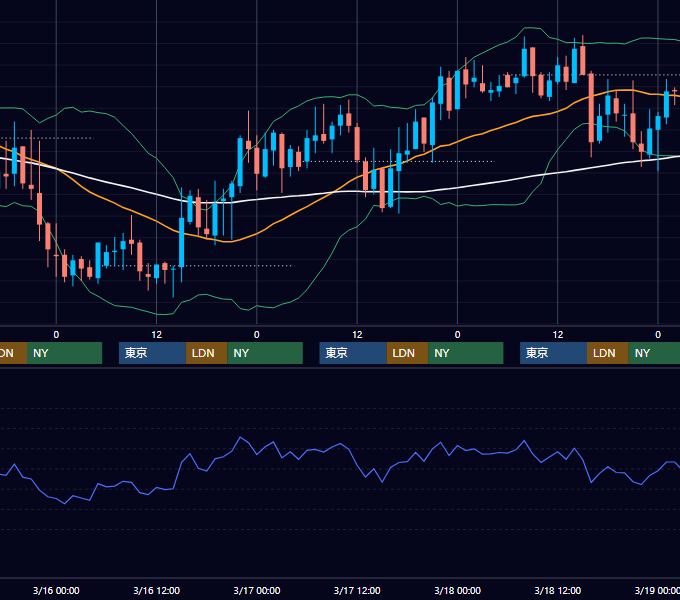Screen dimensions: 680x600
Task: Click the 3/17 12:00 time axis label
Action: point(357,590)
